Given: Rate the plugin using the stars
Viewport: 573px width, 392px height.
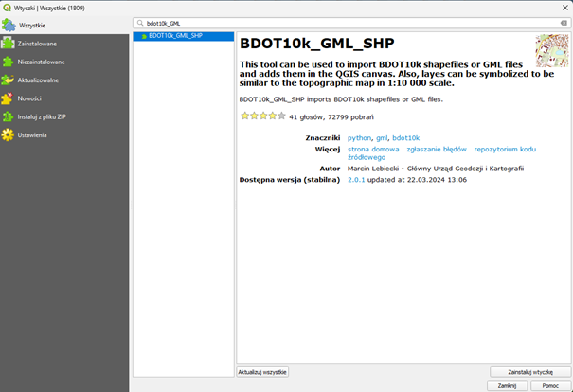Looking at the screenshot, I should 262,116.
